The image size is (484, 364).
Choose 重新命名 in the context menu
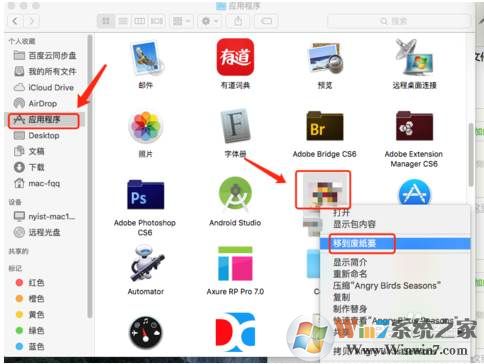click(350, 274)
